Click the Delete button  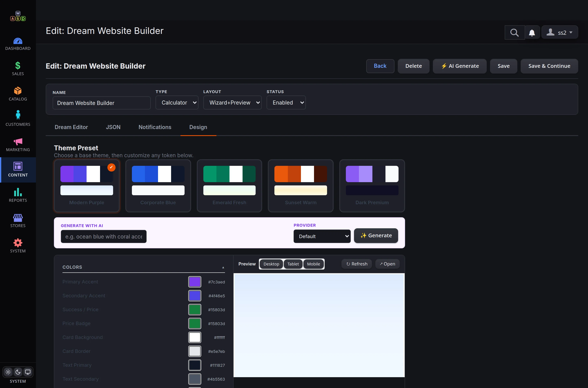413,66
